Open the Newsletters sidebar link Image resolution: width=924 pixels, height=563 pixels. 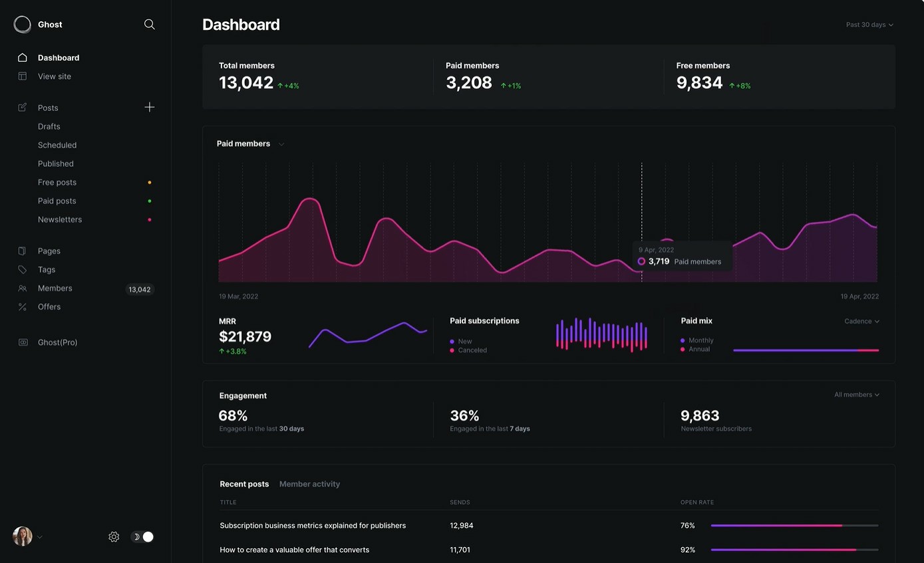[60, 219]
